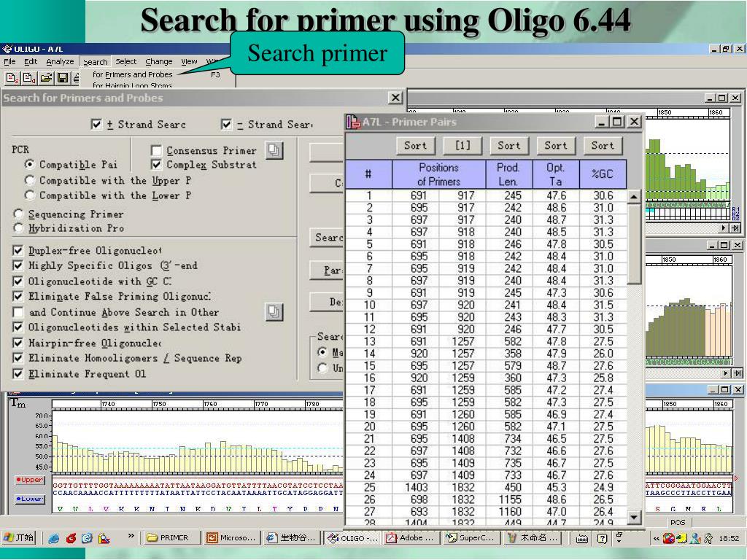
Task: Click the [1] button in Primer Pairs
Action: (462, 146)
